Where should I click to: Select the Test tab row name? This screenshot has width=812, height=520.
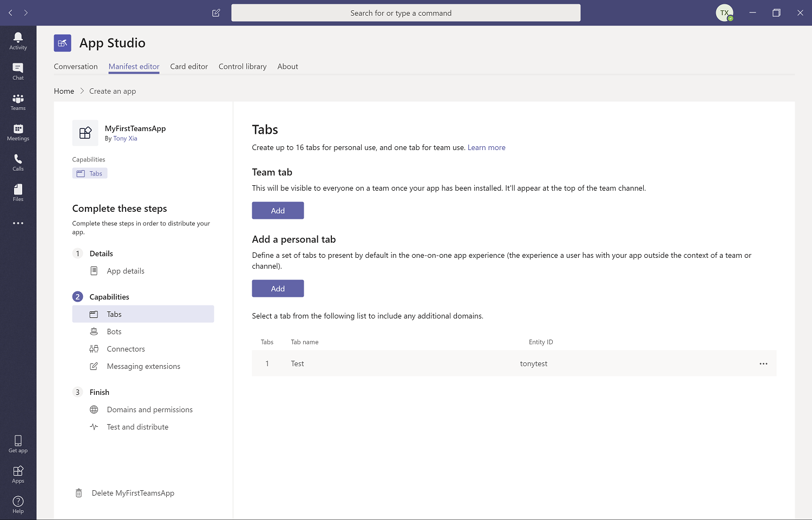pyautogui.click(x=297, y=363)
